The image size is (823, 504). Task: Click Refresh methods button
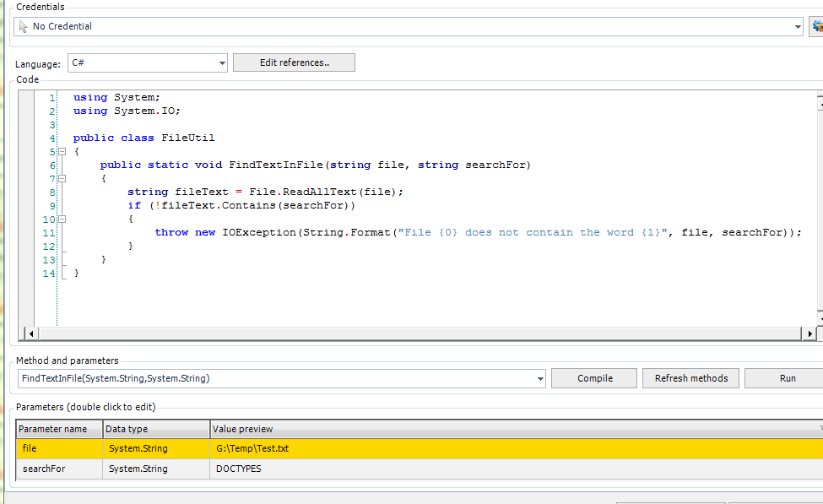tap(690, 378)
